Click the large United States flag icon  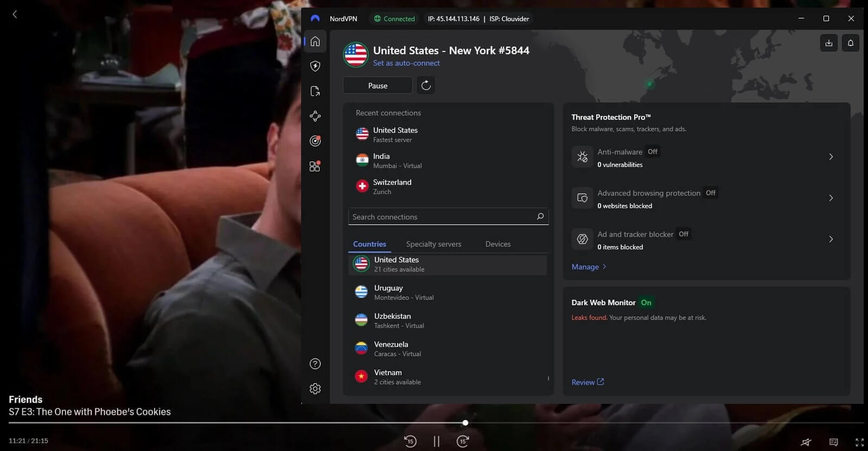(x=356, y=55)
